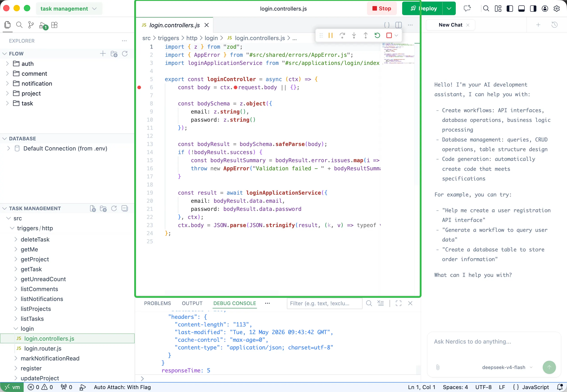Maximize the bottom panel size
Screen dimensions: 567x392
tap(399, 303)
